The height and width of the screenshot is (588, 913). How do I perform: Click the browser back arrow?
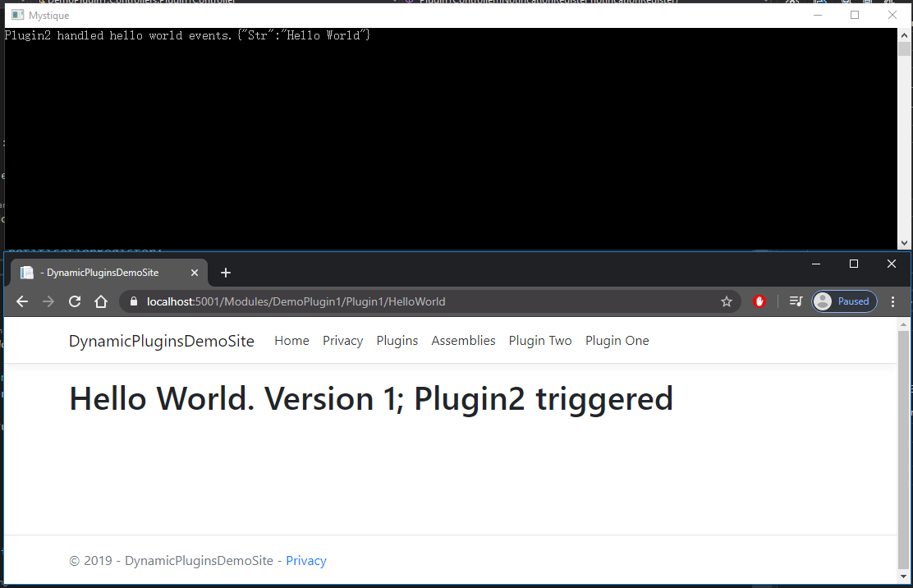(22, 301)
